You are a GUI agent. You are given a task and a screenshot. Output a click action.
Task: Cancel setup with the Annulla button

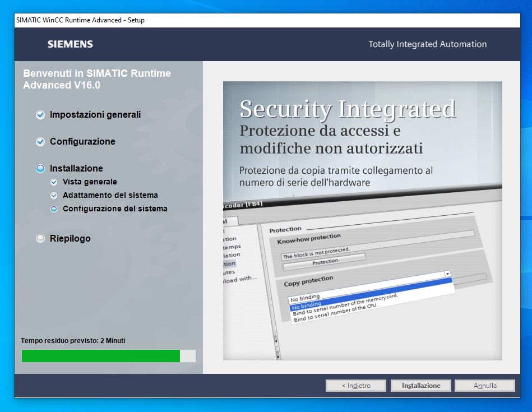(x=485, y=386)
